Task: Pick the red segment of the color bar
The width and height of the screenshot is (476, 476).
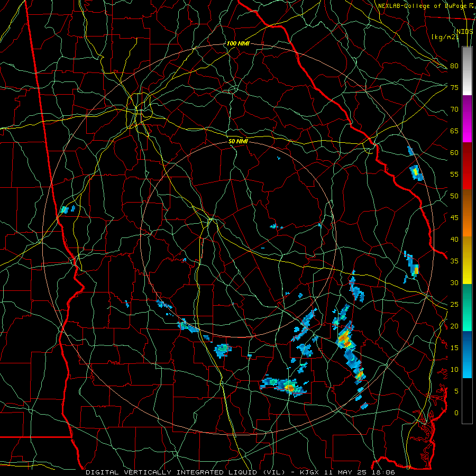Action: click(467, 166)
